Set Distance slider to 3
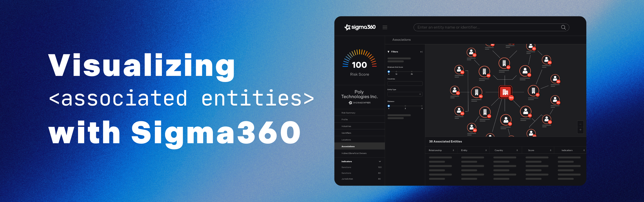 pos(422,106)
